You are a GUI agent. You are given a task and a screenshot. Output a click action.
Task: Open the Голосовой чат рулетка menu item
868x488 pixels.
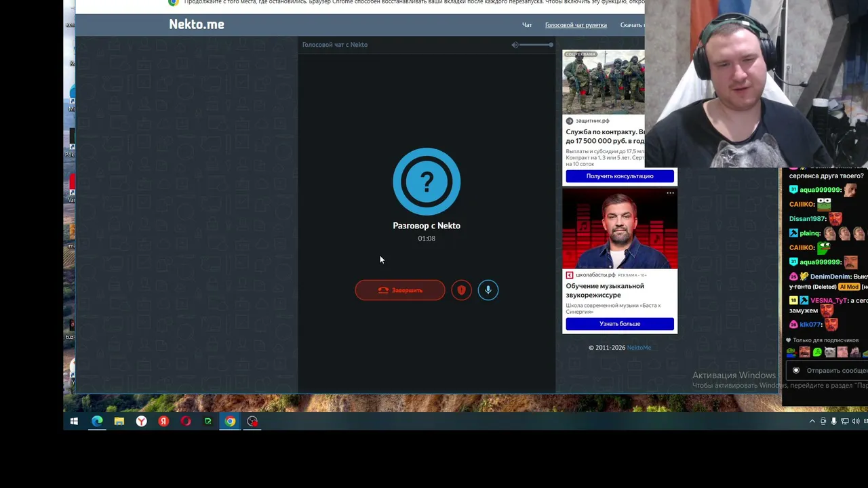576,25
